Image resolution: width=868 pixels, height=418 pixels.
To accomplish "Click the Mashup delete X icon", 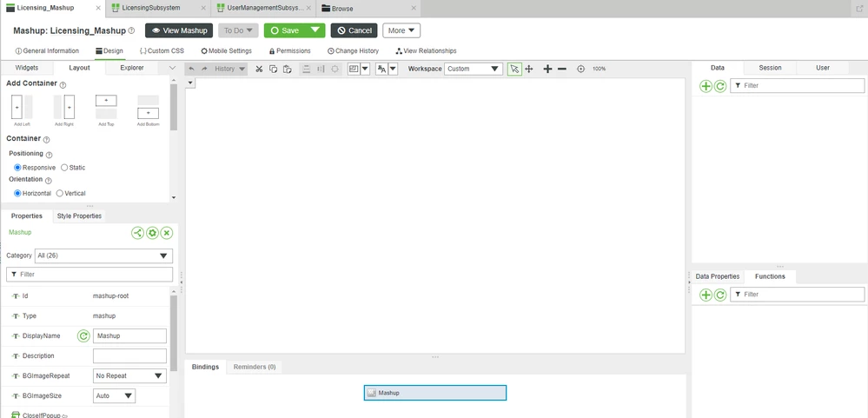I will point(167,233).
